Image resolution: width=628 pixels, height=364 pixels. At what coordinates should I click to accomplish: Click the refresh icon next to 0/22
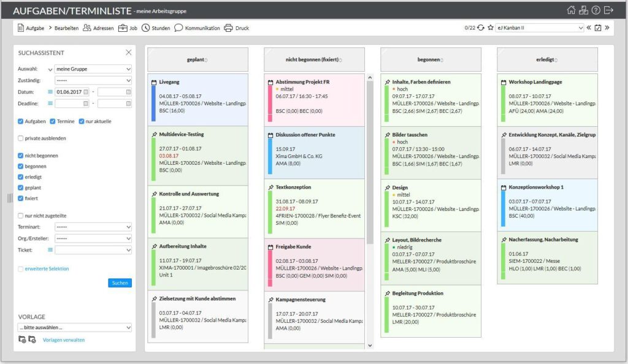click(481, 28)
